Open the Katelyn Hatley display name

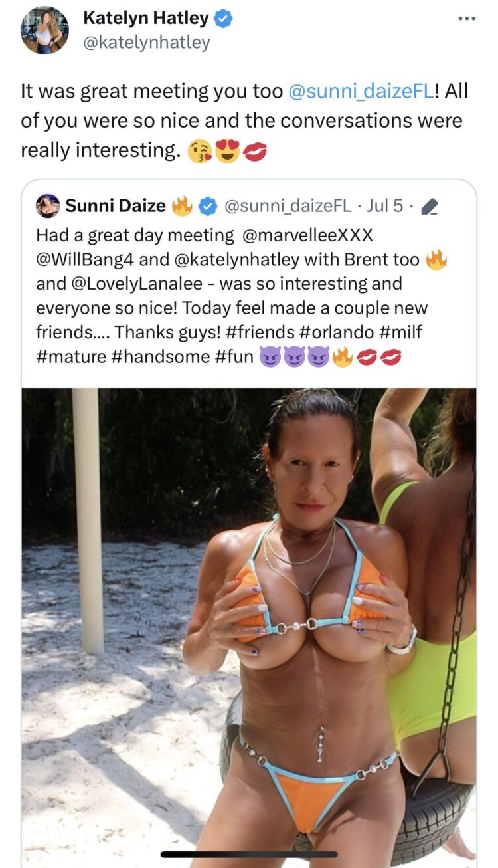pos(145,19)
